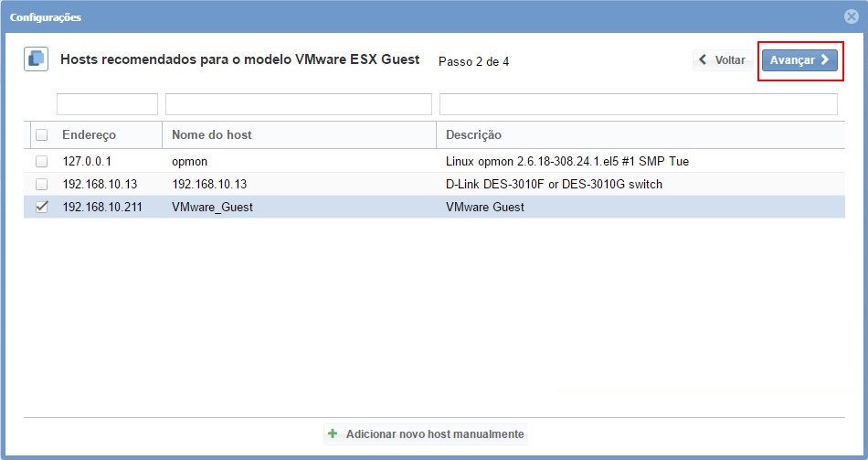
Task: Toggle the select-all hosts checkbox in header
Action: (41, 135)
